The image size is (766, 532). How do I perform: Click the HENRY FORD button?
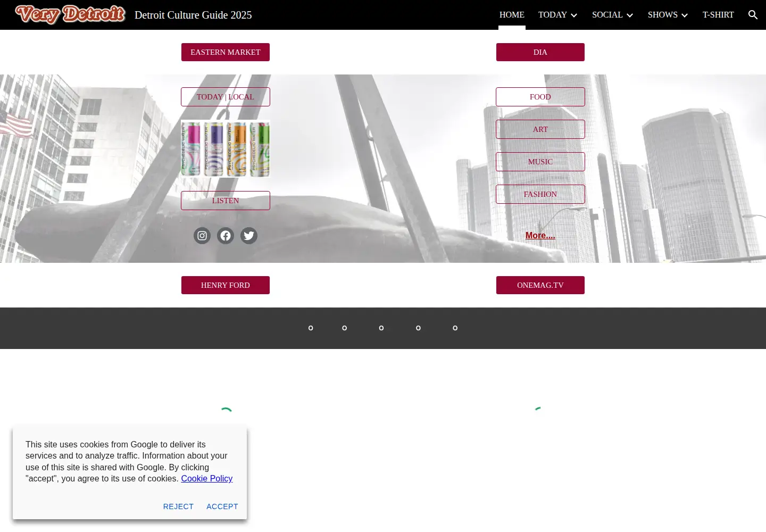[x=226, y=285]
